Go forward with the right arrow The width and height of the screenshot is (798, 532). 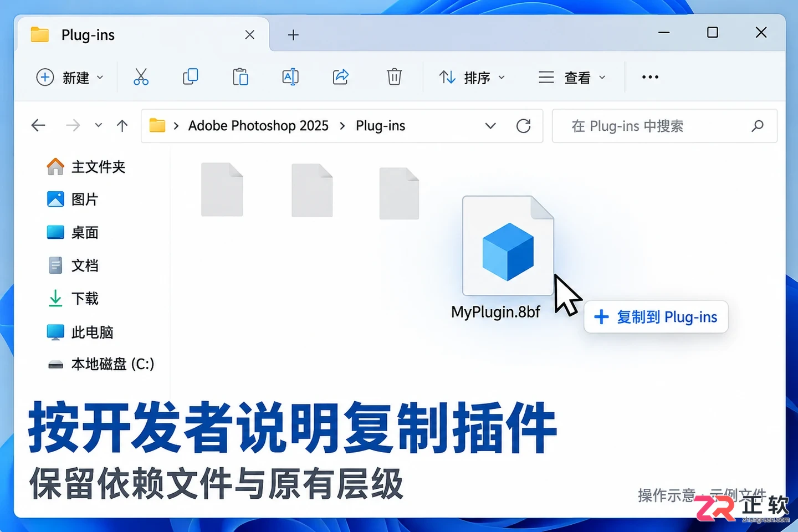point(73,126)
